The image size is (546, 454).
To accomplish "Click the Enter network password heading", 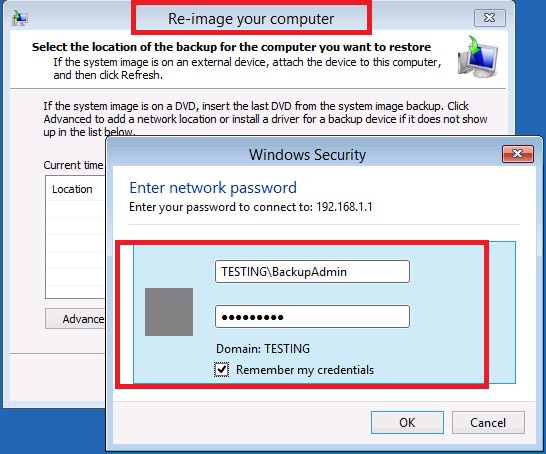I will point(213,187).
